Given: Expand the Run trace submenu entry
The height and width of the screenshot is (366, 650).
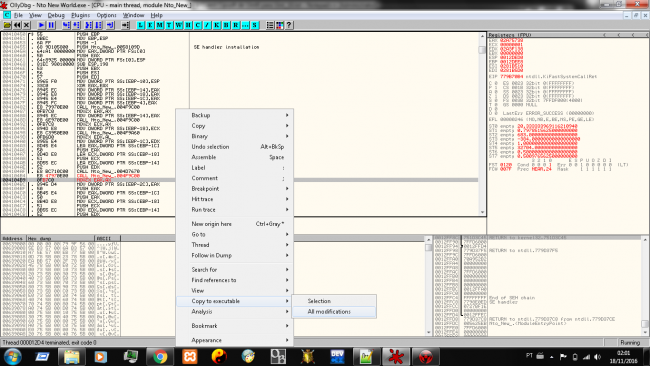Looking at the screenshot, I should pyautogui.click(x=235, y=210).
